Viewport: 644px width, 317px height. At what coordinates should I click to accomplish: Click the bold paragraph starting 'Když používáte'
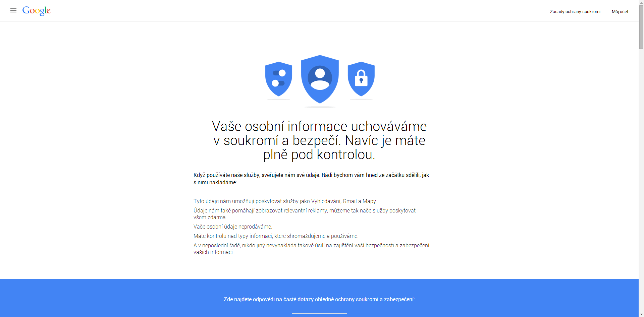tap(311, 179)
